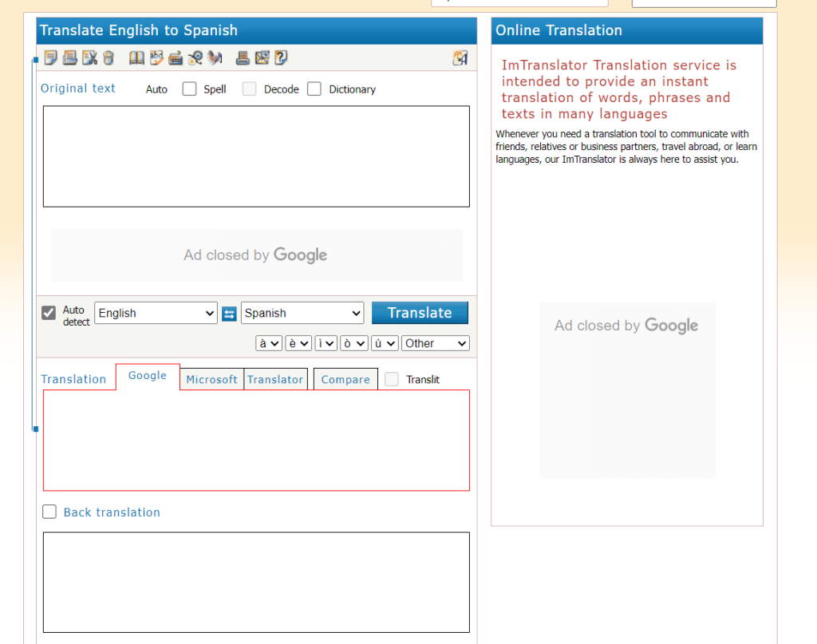Expand the à accent character dropdown
The width and height of the screenshot is (817, 644).
coord(269,343)
